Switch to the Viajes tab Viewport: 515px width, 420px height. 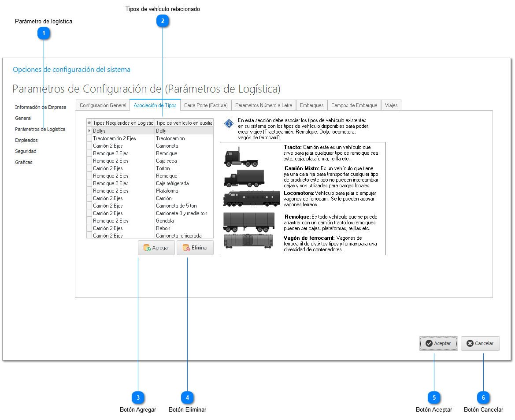pos(391,105)
